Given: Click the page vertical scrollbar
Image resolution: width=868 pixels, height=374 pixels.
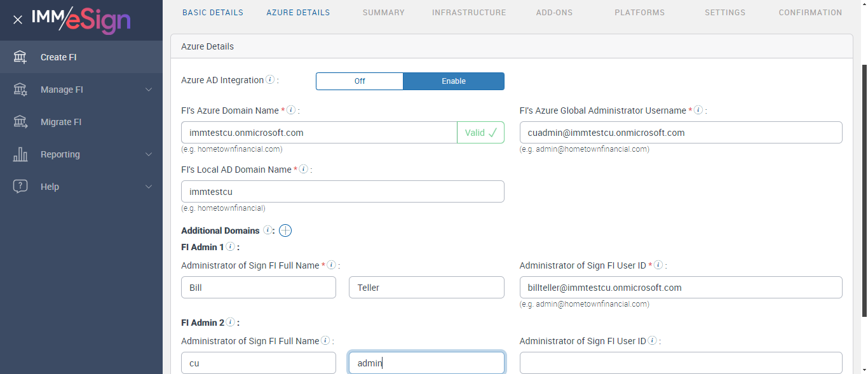Looking at the screenshot, I should coord(864,190).
